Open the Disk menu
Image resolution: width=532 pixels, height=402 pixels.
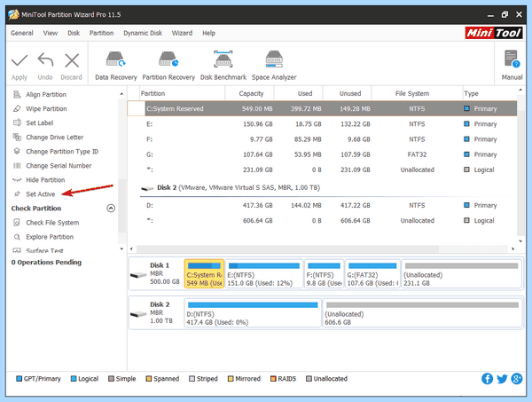click(74, 33)
